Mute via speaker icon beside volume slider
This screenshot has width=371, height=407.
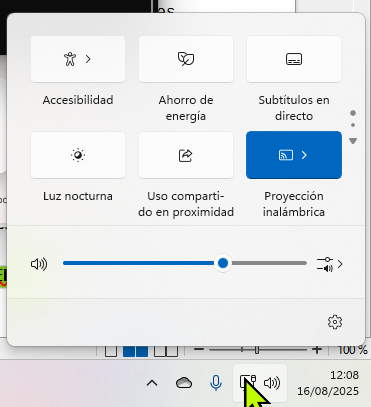[39, 264]
